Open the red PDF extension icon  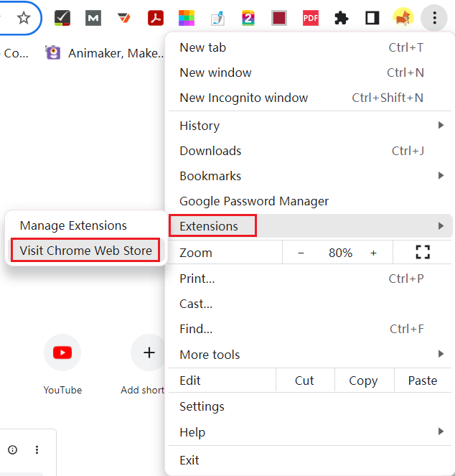[x=311, y=18]
